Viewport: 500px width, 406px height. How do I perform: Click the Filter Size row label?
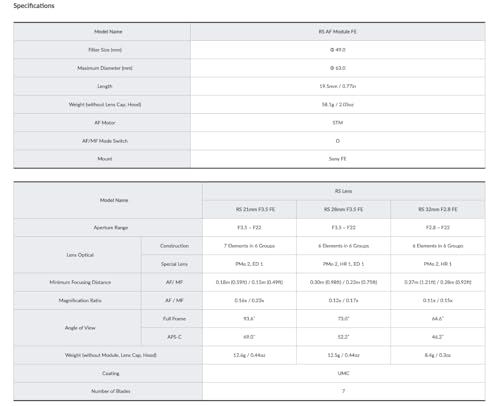click(x=105, y=50)
